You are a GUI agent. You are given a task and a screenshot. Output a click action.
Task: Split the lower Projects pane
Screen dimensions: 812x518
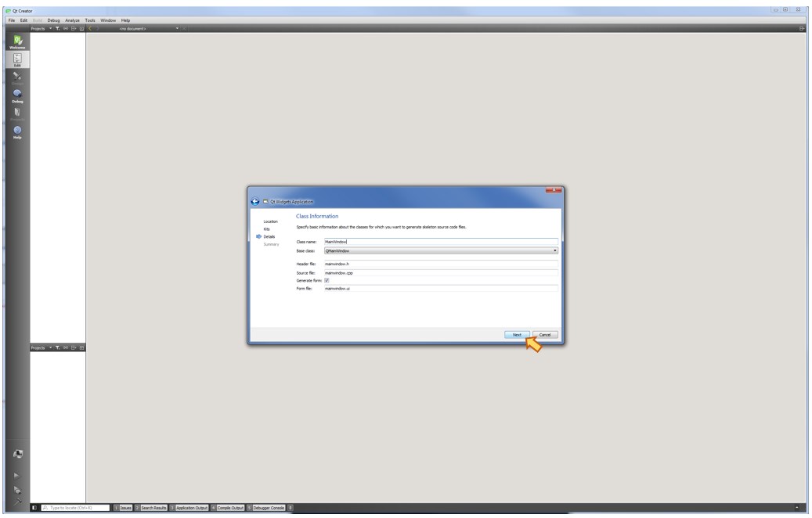74,347
